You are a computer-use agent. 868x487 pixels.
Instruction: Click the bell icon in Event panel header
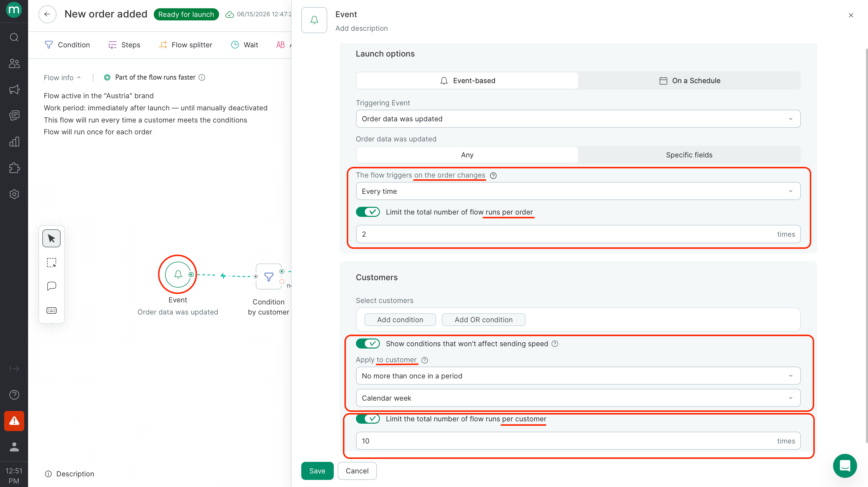(x=314, y=20)
